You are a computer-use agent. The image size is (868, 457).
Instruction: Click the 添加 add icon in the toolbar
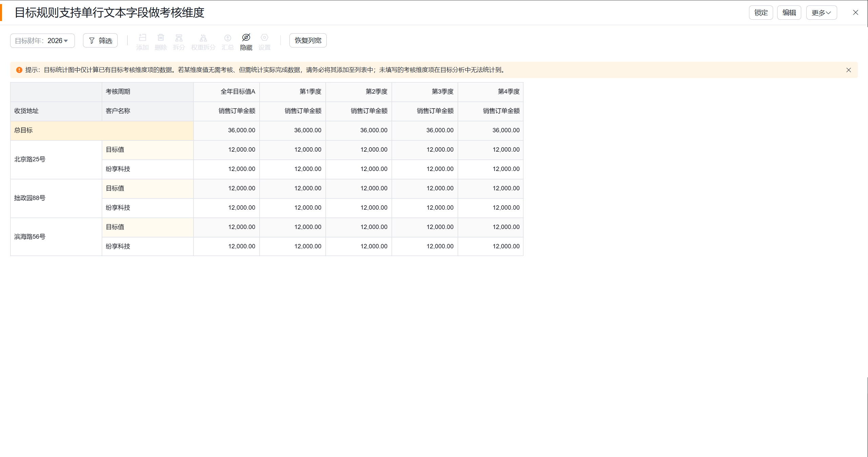[x=142, y=38]
